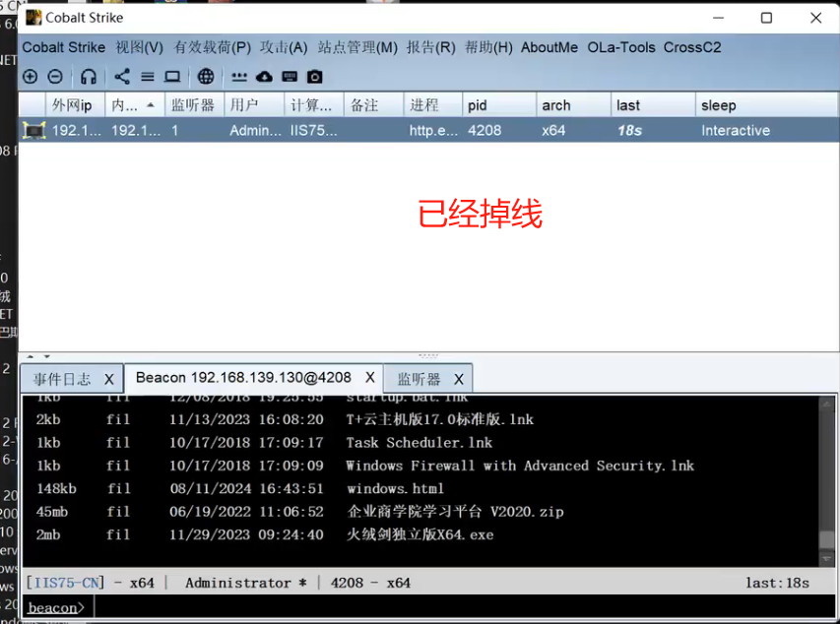Screen dimensions: 840x624
Task: Click 企业商学院学习平台 V2020.zip entry
Action: pos(455,512)
